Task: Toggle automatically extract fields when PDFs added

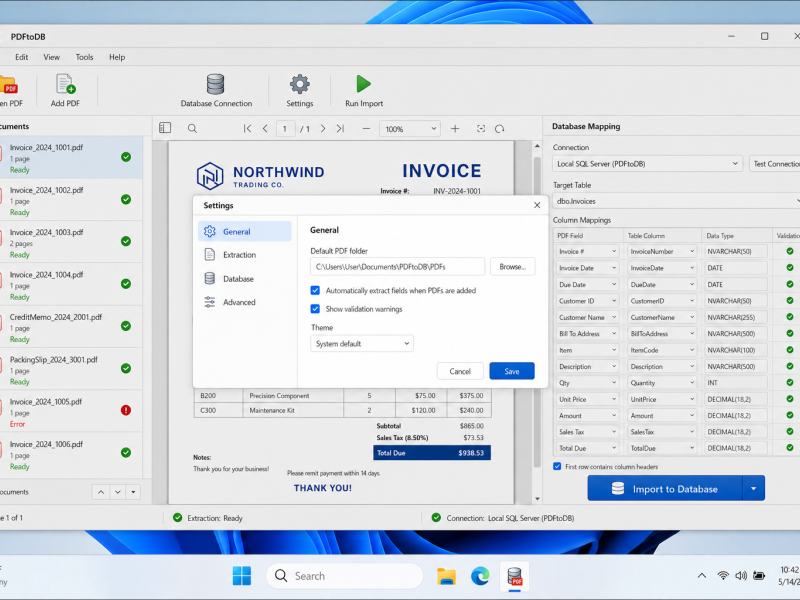Action: [315, 290]
